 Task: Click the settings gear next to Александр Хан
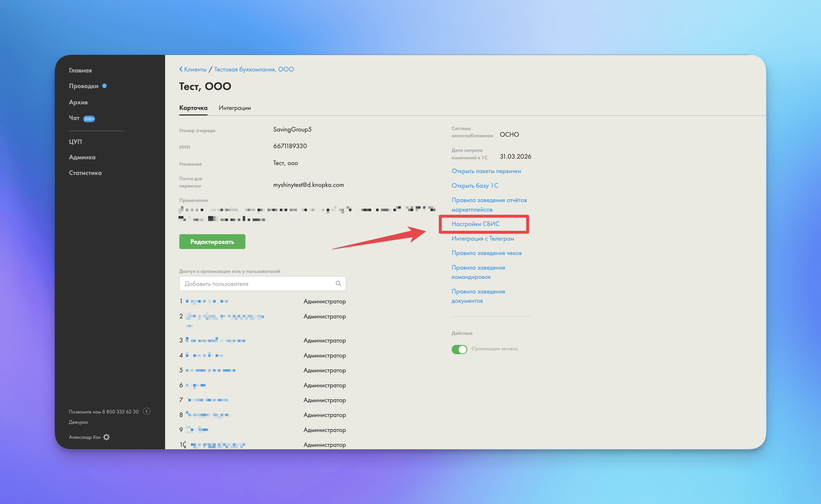[x=106, y=437]
